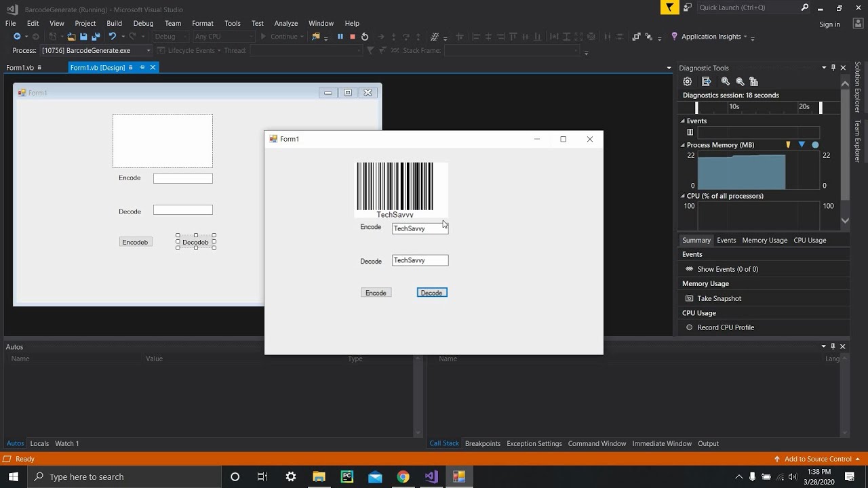The width and height of the screenshot is (868, 488).
Task: Collapse the Events section in Diagnostic Tools
Action: point(683,121)
